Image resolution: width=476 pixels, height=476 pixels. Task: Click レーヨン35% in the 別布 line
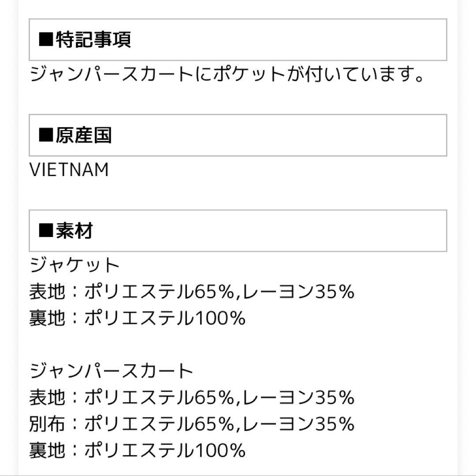pyautogui.click(x=299, y=424)
